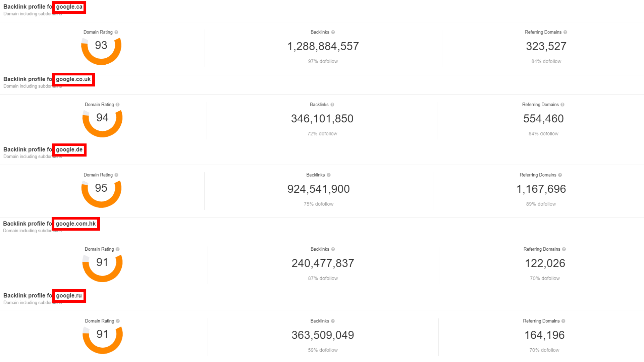Open the 924,541,900 backlinks count
This screenshot has height=362, width=644.
click(x=318, y=189)
